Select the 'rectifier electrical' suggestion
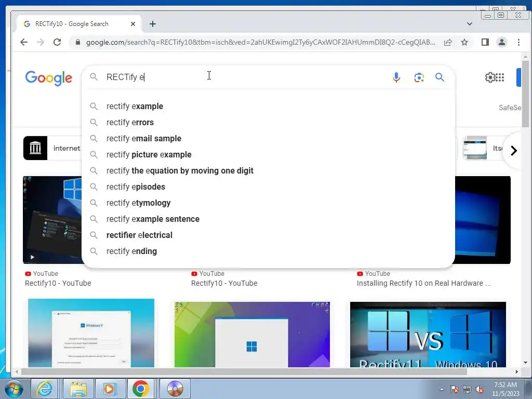The width and height of the screenshot is (532, 399). 268,235
